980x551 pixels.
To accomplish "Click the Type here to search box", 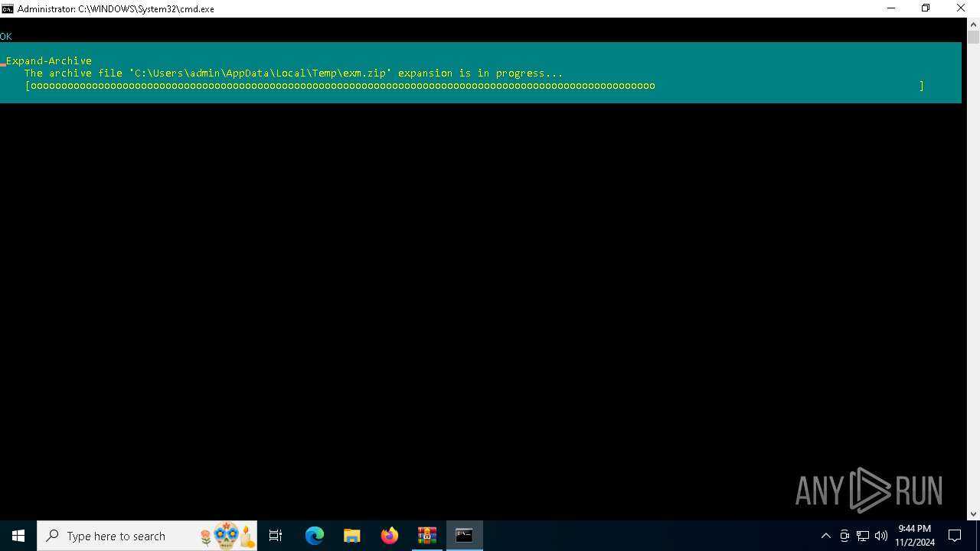I will coord(148,536).
